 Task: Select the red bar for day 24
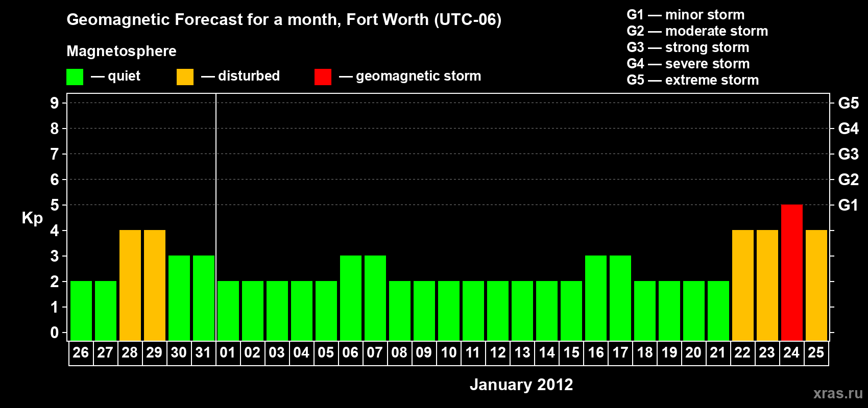coord(792,273)
